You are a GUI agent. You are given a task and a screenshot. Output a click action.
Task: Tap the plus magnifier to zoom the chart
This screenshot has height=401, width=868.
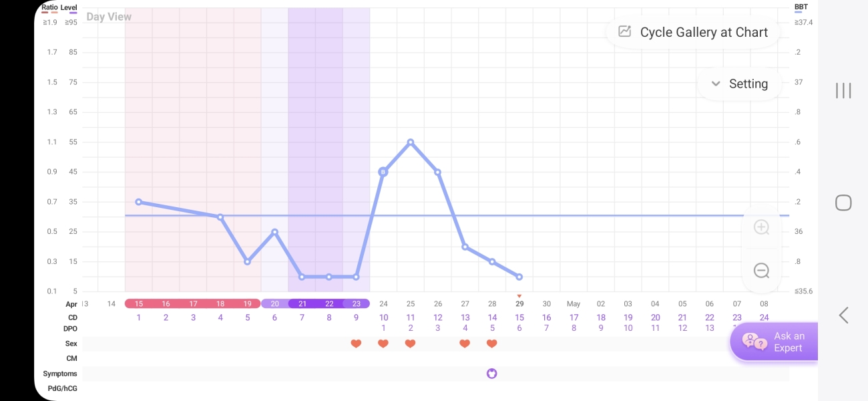pos(762,228)
